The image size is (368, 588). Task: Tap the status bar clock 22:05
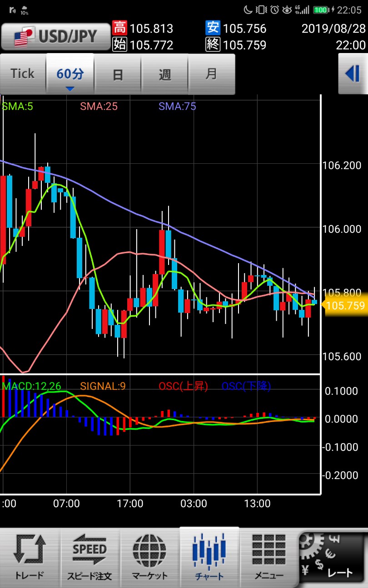tap(348, 10)
